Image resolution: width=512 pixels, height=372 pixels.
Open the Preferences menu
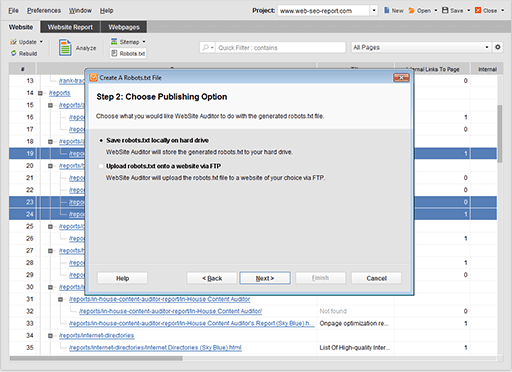(44, 11)
